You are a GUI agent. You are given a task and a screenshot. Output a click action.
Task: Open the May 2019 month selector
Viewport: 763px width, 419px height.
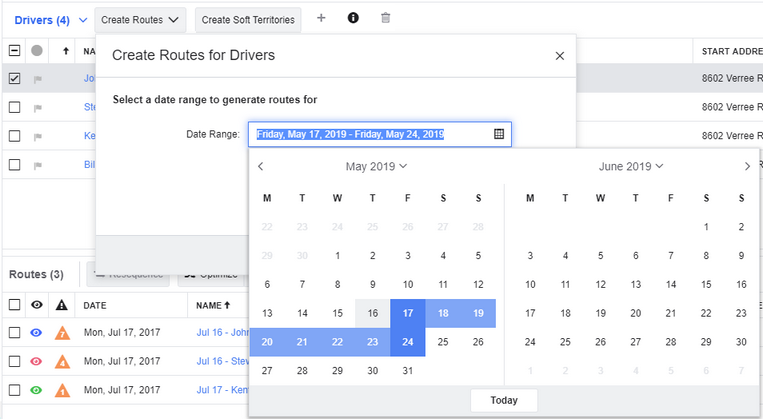pyautogui.click(x=376, y=166)
